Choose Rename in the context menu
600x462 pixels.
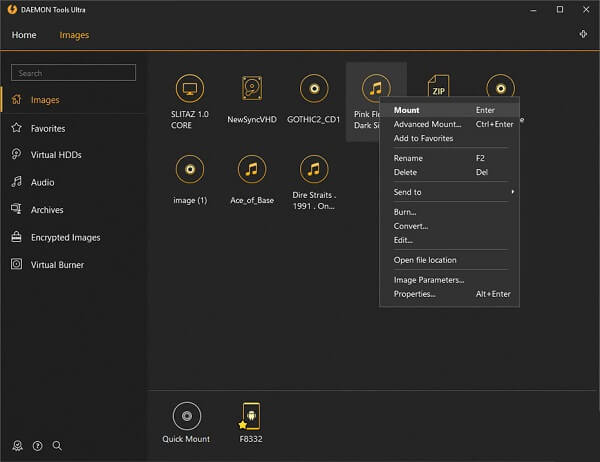pyautogui.click(x=449, y=158)
